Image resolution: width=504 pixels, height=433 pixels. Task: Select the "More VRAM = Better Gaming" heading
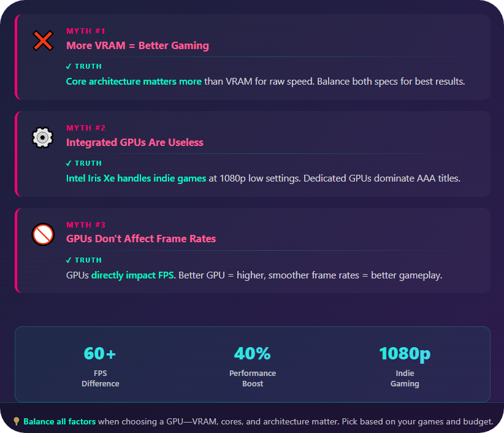137,45
